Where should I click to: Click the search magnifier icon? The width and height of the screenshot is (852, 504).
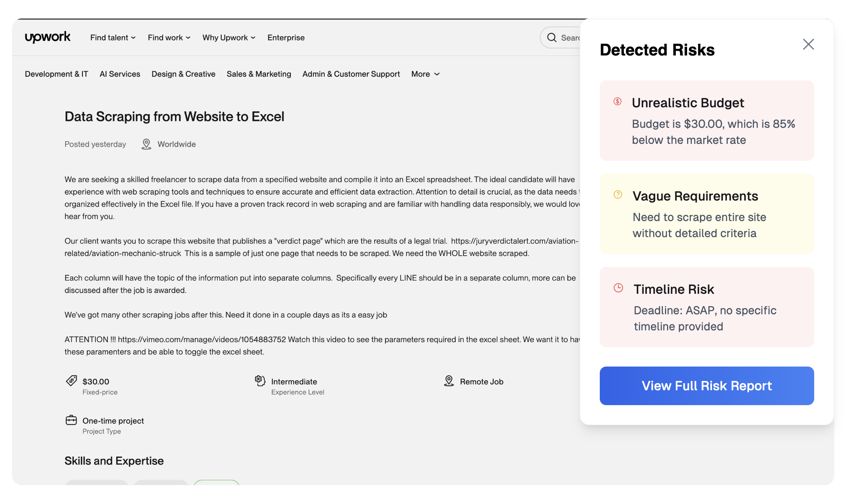[552, 38]
